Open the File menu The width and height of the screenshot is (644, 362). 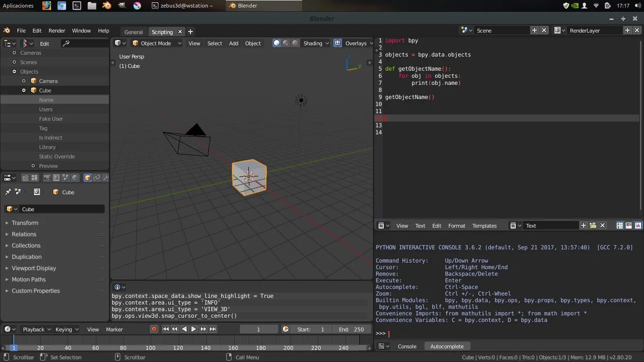coord(21,30)
